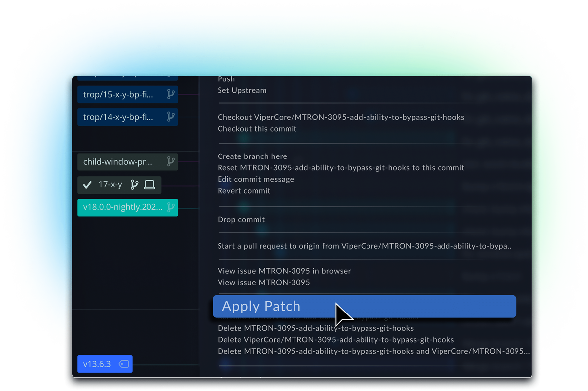Click branch icon on child-window-pr... label
Screen dimensions: 588x391
[x=171, y=162]
